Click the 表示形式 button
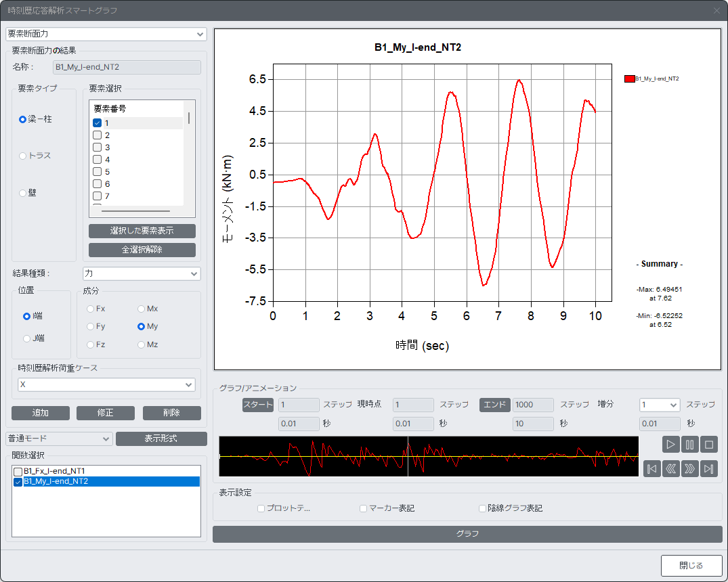This screenshot has width=728, height=582. click(161, 439)
